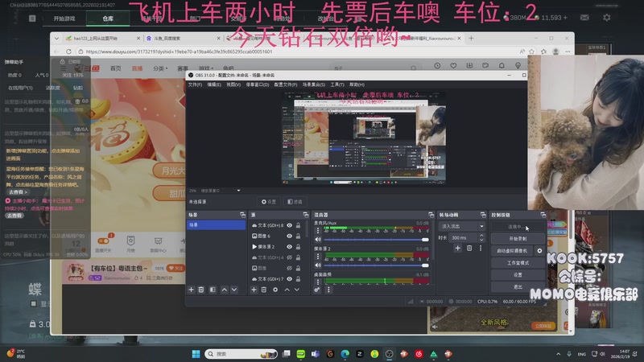This screenshot has height=362, width=644.
Task: Mute the 麦克风/Aux speaker icon
Action: click(x=318, y=239)
